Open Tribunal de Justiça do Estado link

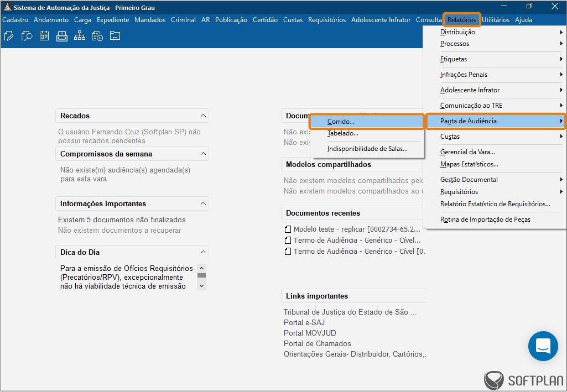[350, 312]
